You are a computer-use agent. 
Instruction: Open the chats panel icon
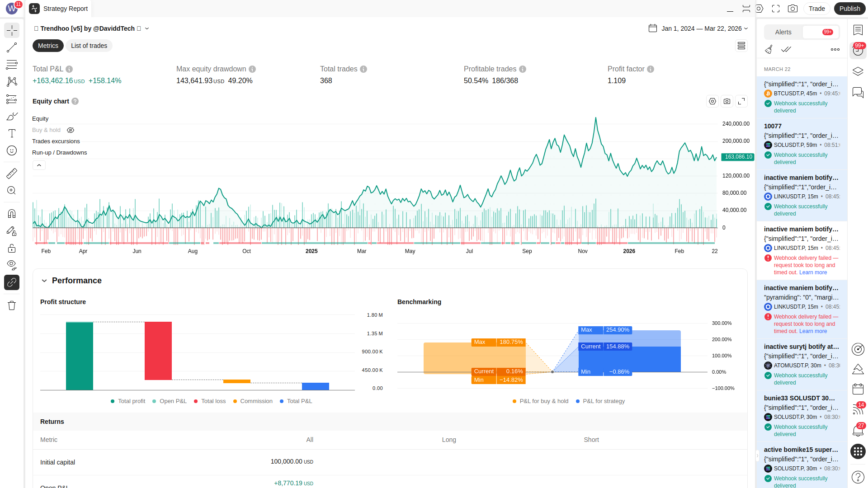click(x=858, y=92)
